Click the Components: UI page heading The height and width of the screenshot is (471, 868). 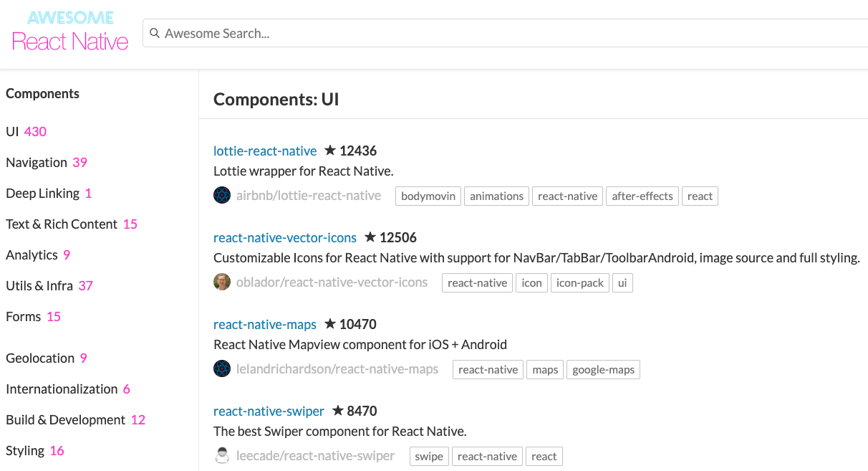tap(276, 100)
